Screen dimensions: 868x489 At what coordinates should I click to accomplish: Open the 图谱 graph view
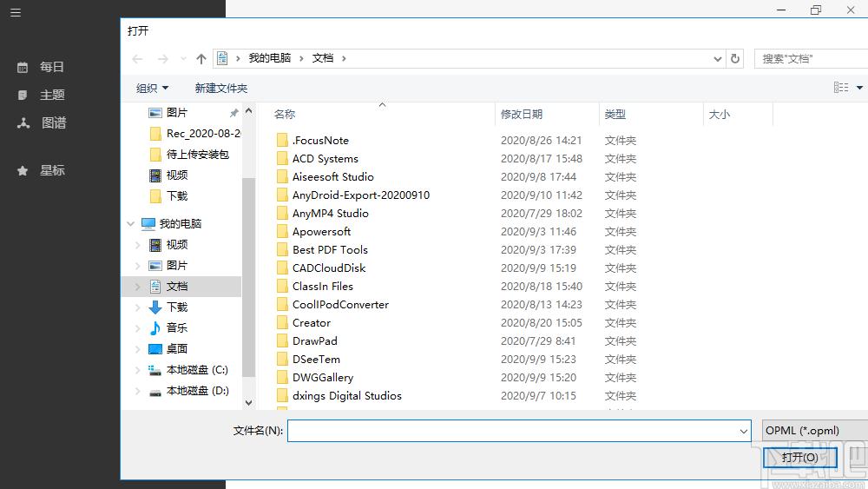(x=41, y=122)
